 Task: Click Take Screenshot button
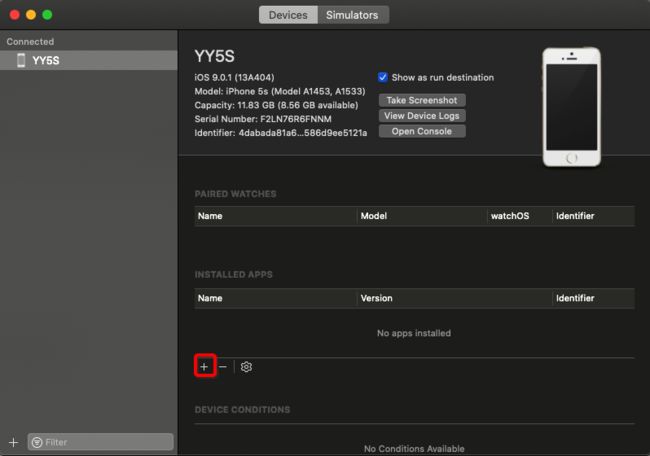422,100
